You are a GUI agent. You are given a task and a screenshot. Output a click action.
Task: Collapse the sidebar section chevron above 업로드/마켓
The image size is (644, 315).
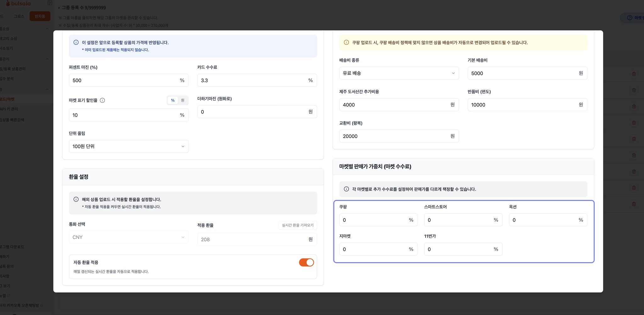click(47, 90)
